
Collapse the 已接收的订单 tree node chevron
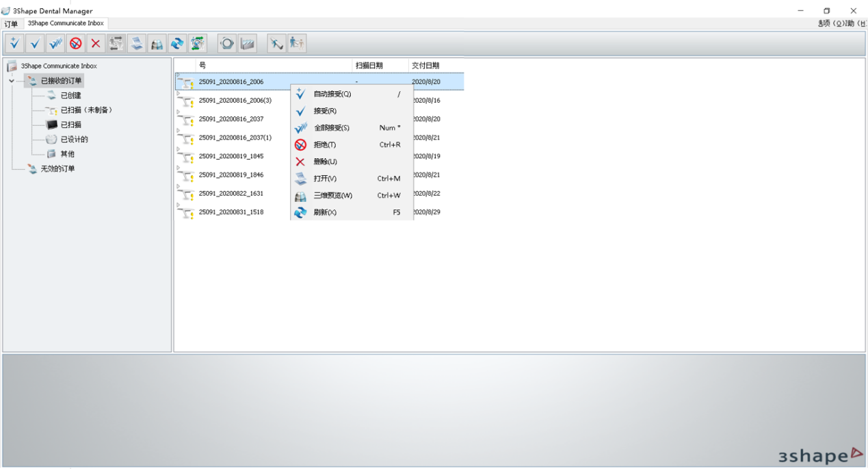point(12,81)
